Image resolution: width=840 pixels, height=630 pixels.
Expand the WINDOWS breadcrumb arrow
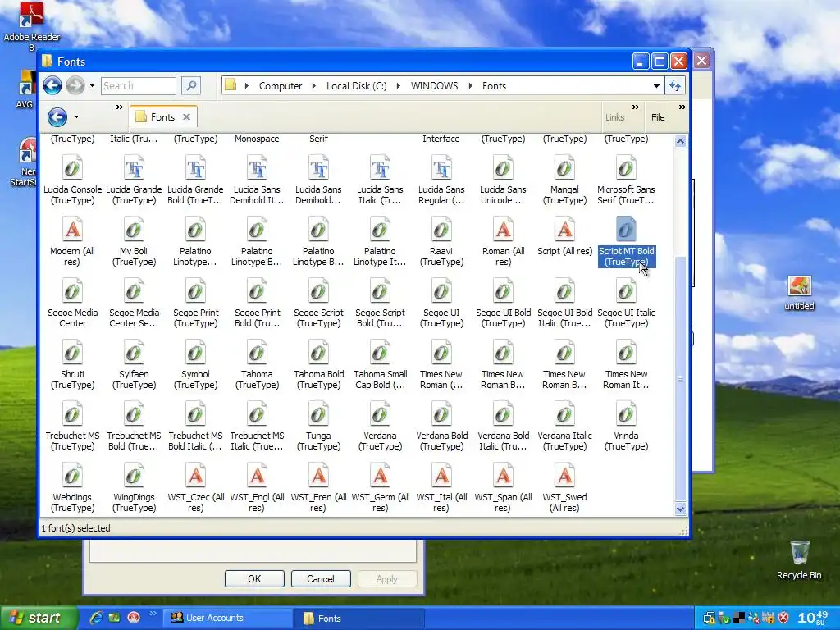point(470,85)
